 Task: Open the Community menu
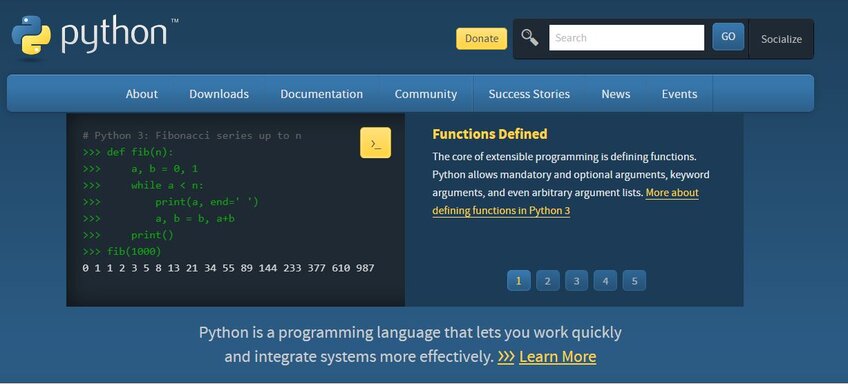[426, 94]
